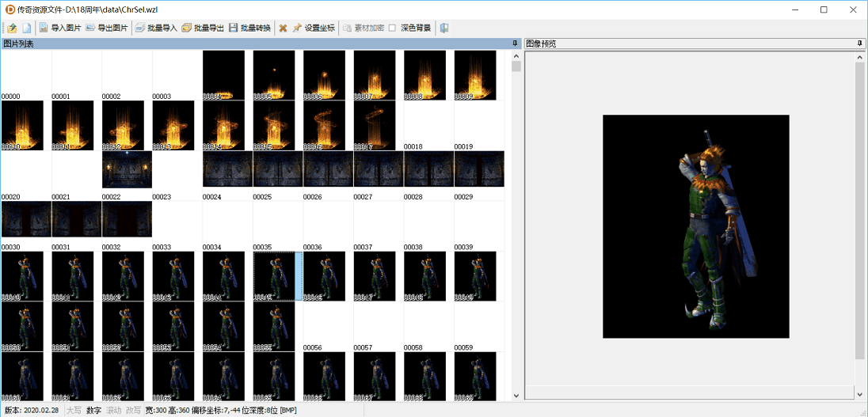
Task: Open 批量导出 batch export
Action: tap(202, 28)
